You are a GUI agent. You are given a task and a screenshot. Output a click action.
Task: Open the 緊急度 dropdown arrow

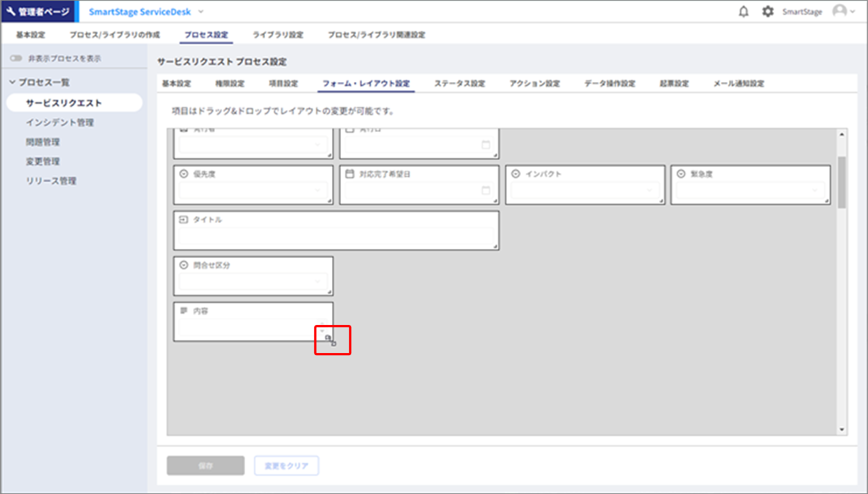815,190
